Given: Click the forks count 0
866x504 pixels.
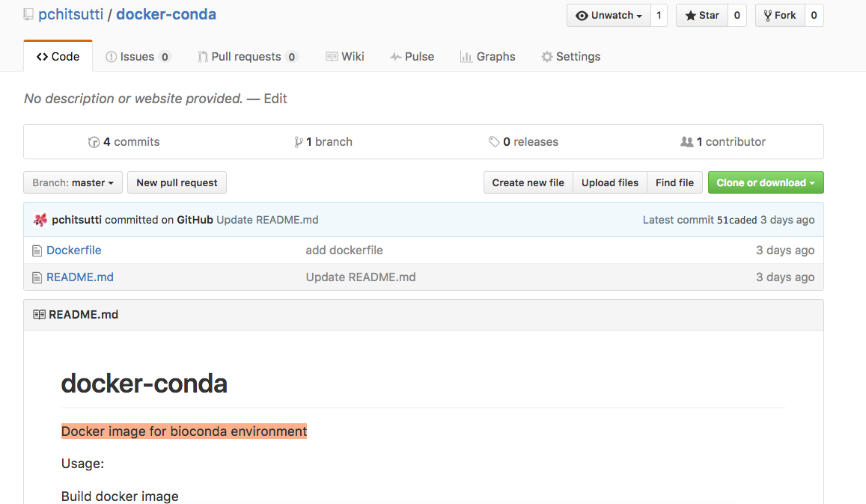Looking at the screenshot, I should click(814, 16).
